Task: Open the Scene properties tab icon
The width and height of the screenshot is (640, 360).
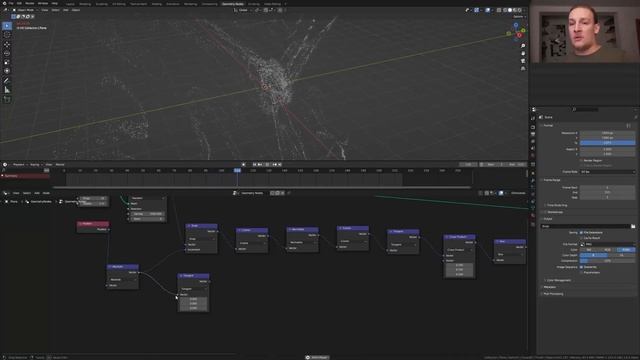Action: (x=533, y=148)
